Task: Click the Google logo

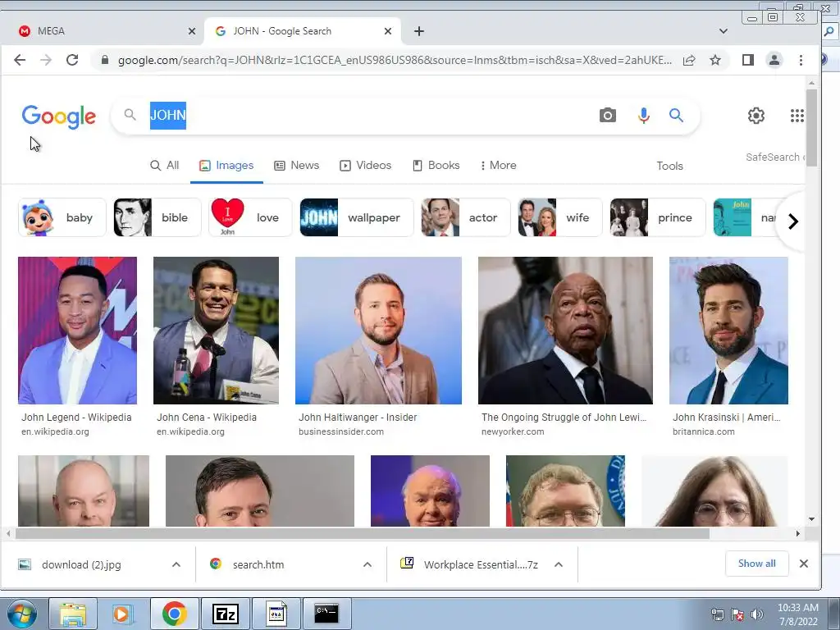Action: pos(59,116)
